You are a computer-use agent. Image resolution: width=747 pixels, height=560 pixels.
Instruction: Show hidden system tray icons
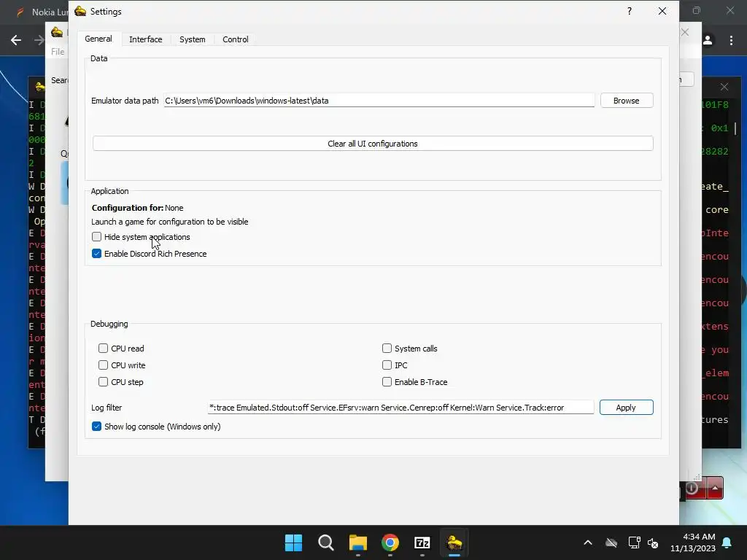click(x=588, y=542)
